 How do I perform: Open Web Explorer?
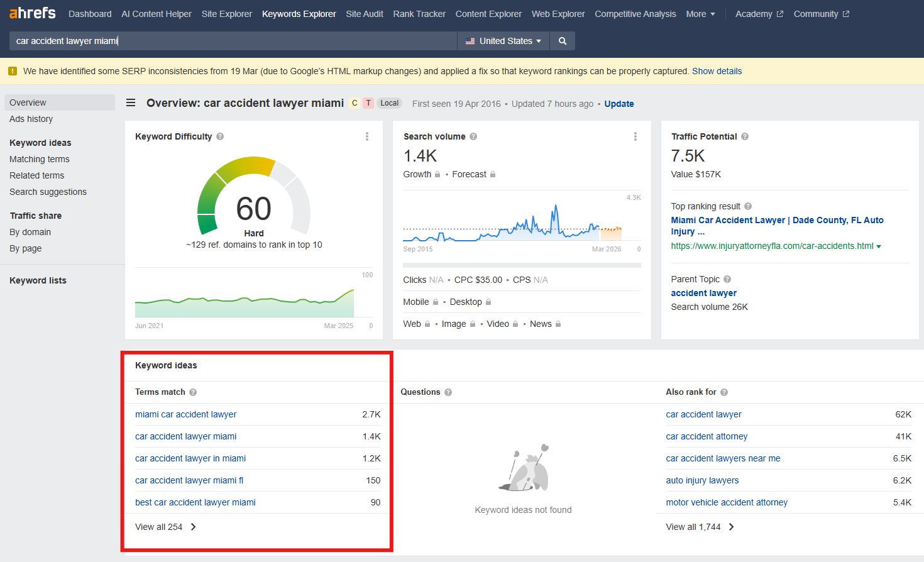click(x=558, y=14)
